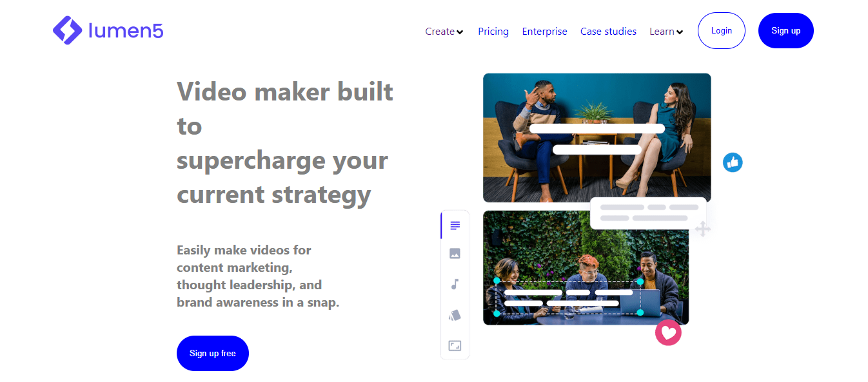Open the Enterprise page

pyautogui.click(x=545, y=32)
